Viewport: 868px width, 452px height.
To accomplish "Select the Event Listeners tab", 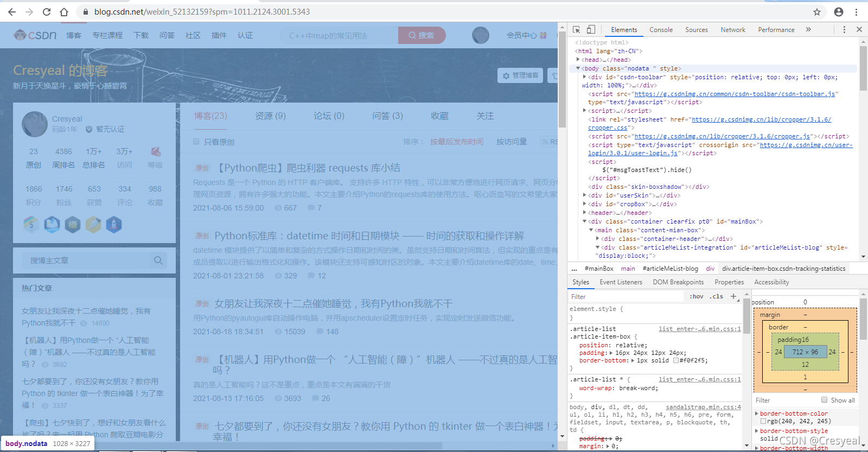I will click(621, 282).
